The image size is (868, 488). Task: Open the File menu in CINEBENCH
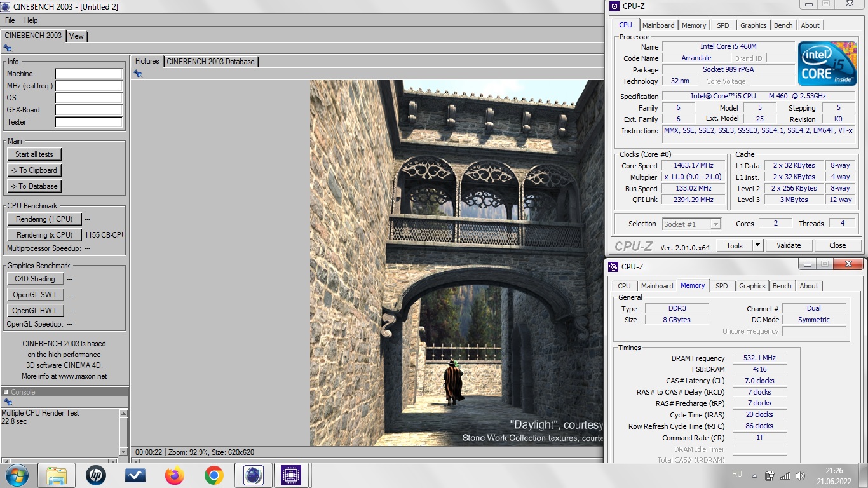coord(10,20)
